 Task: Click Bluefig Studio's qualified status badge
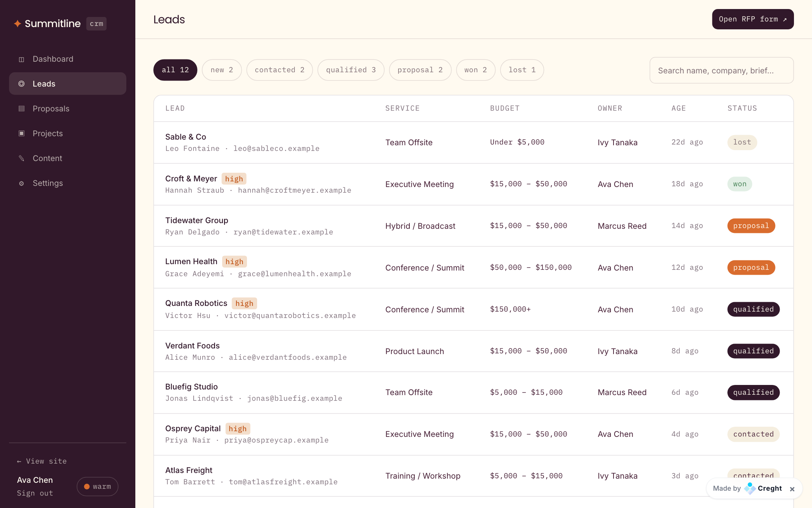click(753, 392)
